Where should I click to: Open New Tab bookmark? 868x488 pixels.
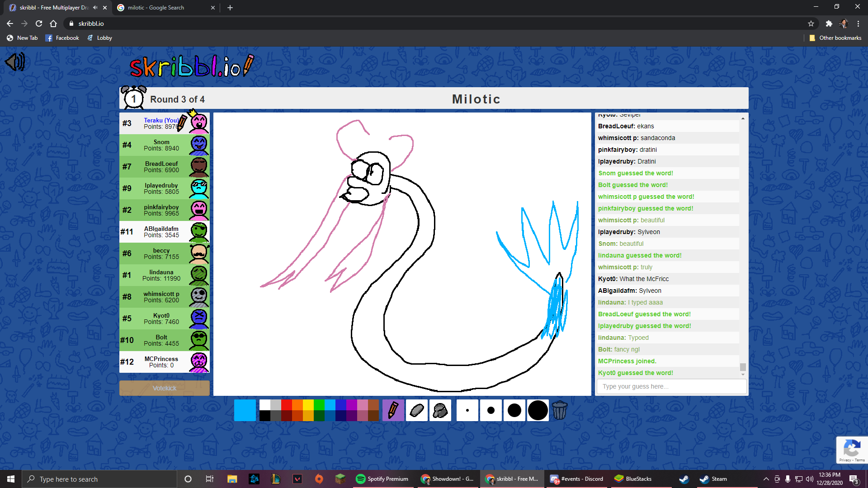pyautogui.click(x=22, y=38)
